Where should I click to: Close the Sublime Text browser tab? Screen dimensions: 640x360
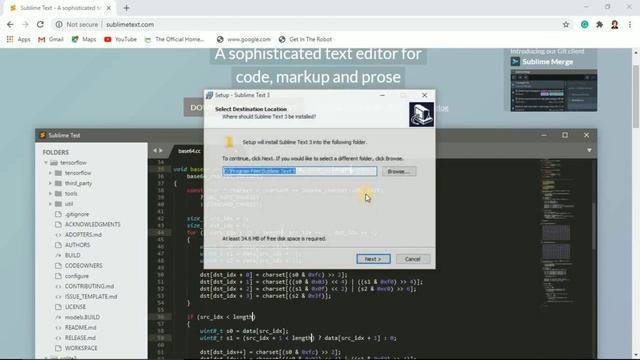pyautogui.click(x=109, y=8)
